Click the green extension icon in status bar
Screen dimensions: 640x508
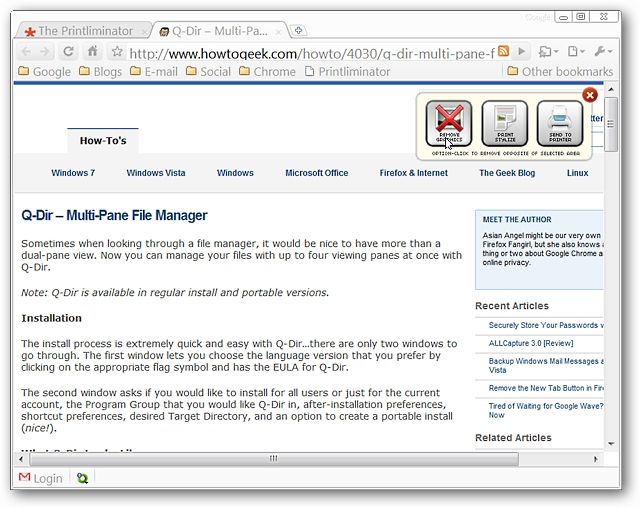[x=82, y=478]
